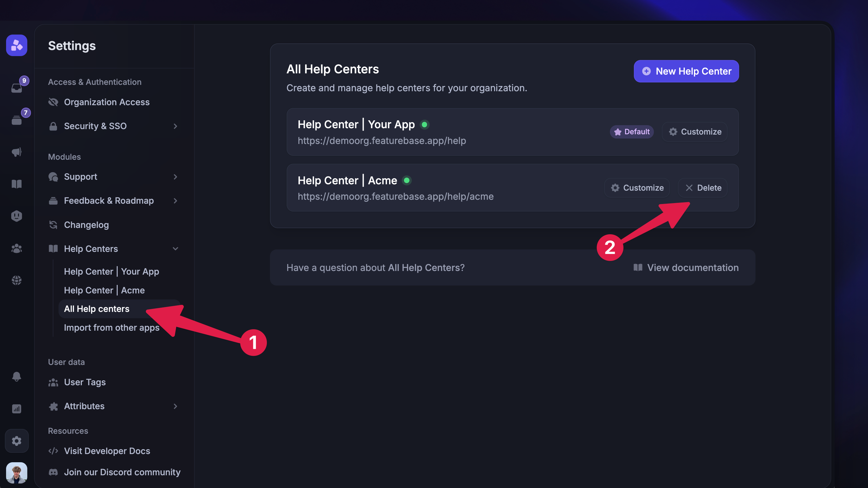This screenshot has height=488, width=868.
Task: Click the smiley face icon in left rail
Action: [x=16, y=216]
